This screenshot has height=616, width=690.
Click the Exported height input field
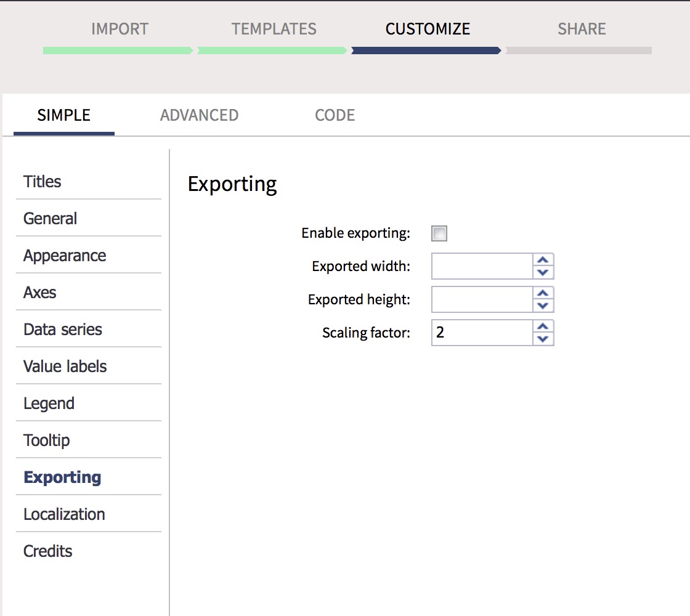click(x=482, y=299)
